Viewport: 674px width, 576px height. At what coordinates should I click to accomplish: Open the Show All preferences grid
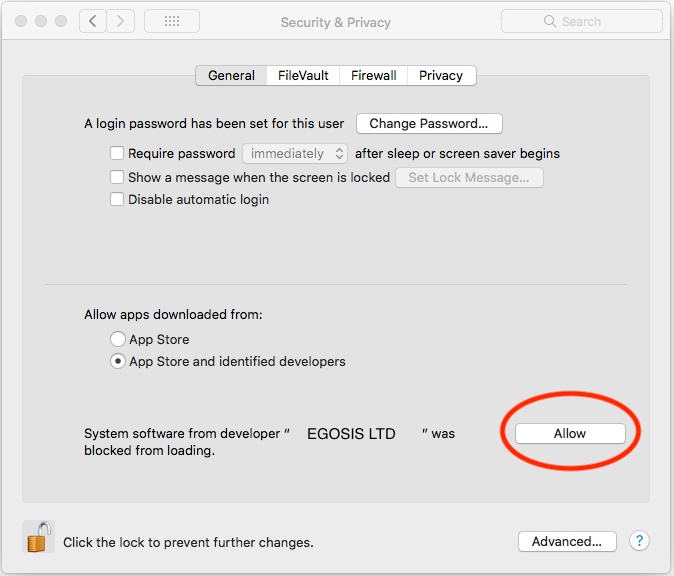[172, 21]
